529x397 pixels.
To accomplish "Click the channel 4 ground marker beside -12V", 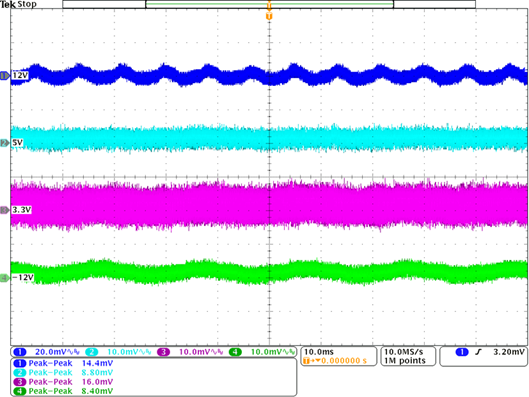I will click(x=5, y=278).
